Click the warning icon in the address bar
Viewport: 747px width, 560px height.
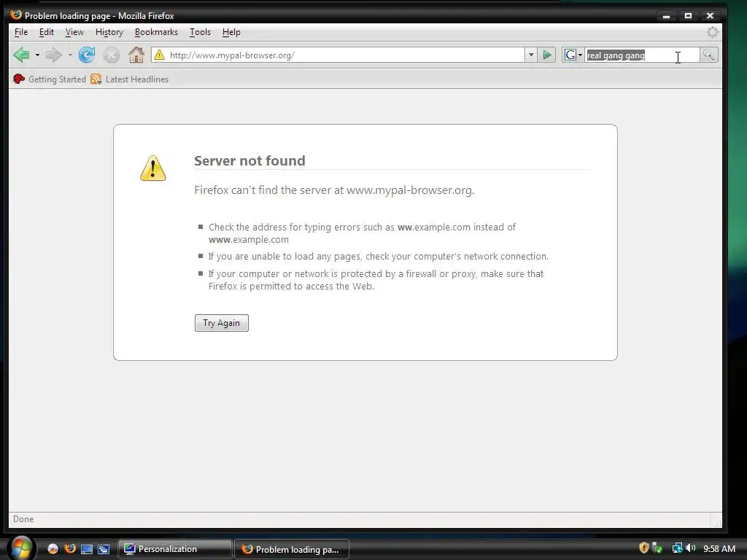(160, 55)
